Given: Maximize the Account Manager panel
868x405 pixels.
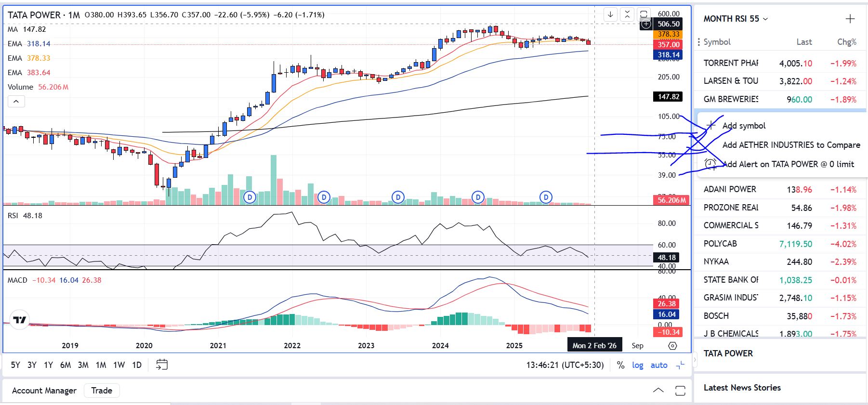Looking at the screenshot, I should [x=680, y=391].
